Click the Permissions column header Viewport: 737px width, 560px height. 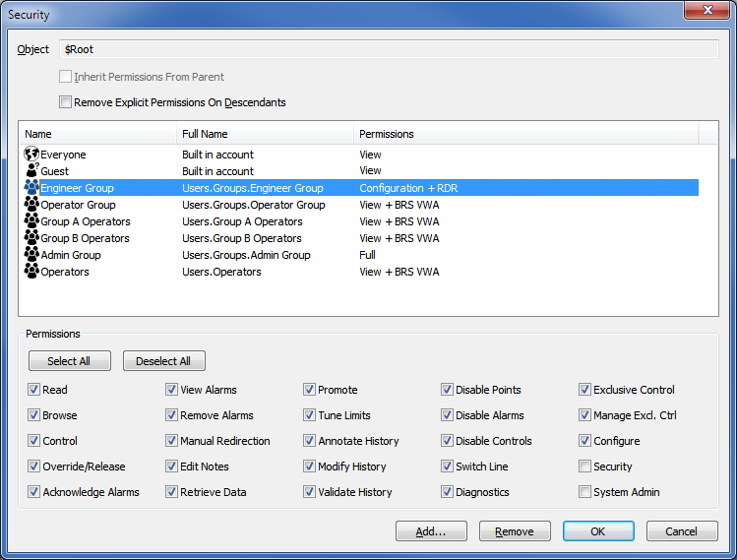coord(524,134)
